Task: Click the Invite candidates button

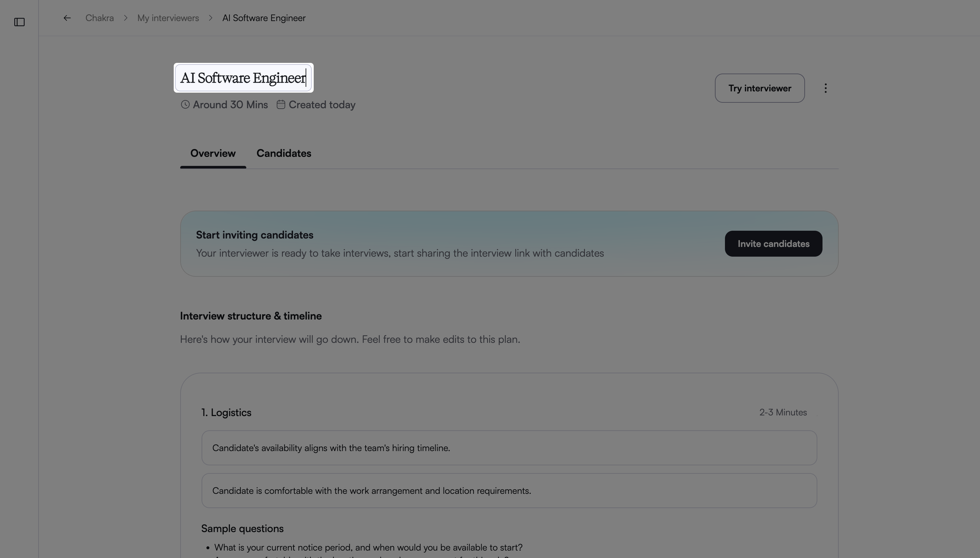Action: 774,244
